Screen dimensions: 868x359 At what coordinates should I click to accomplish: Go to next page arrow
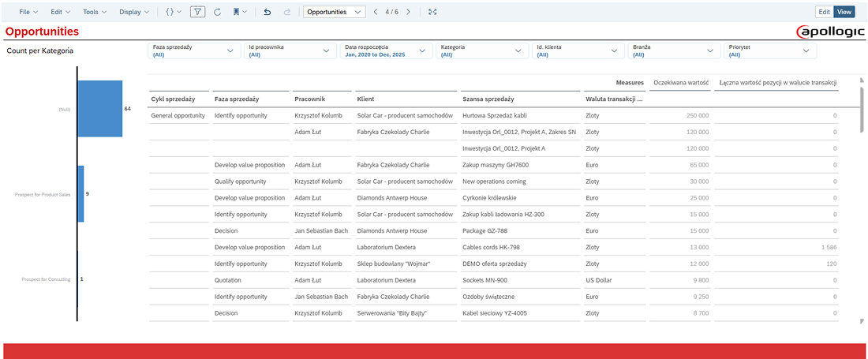click(x=408, y=12)
